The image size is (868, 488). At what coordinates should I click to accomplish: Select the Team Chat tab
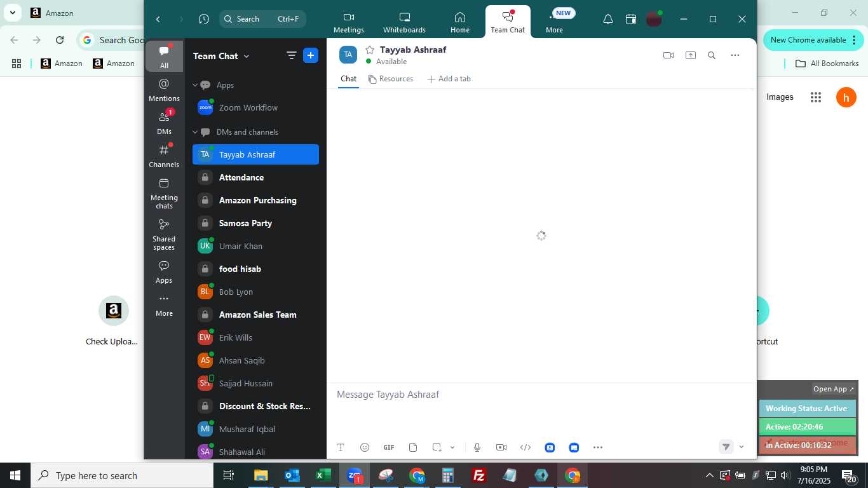[508, 22]
